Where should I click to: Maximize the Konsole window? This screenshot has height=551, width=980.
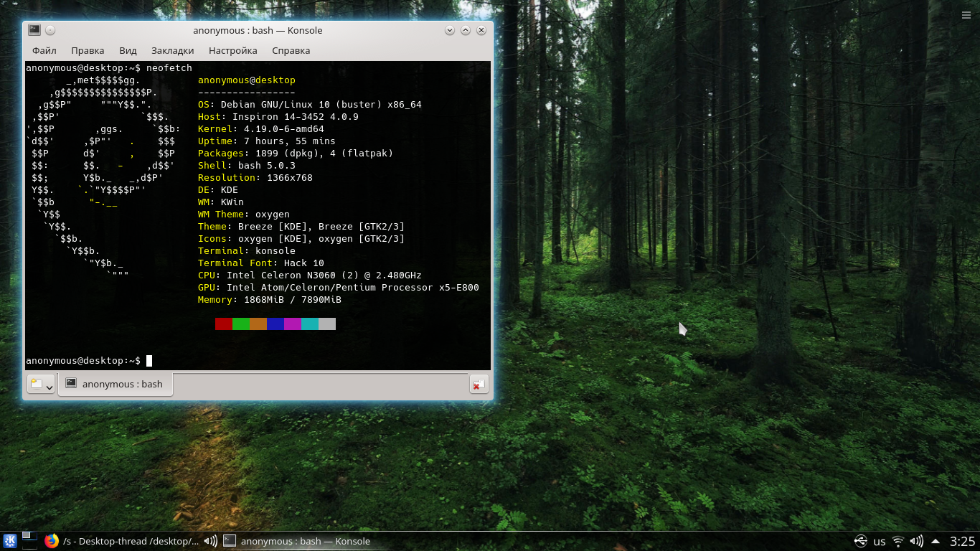click(x=466, y=30)
